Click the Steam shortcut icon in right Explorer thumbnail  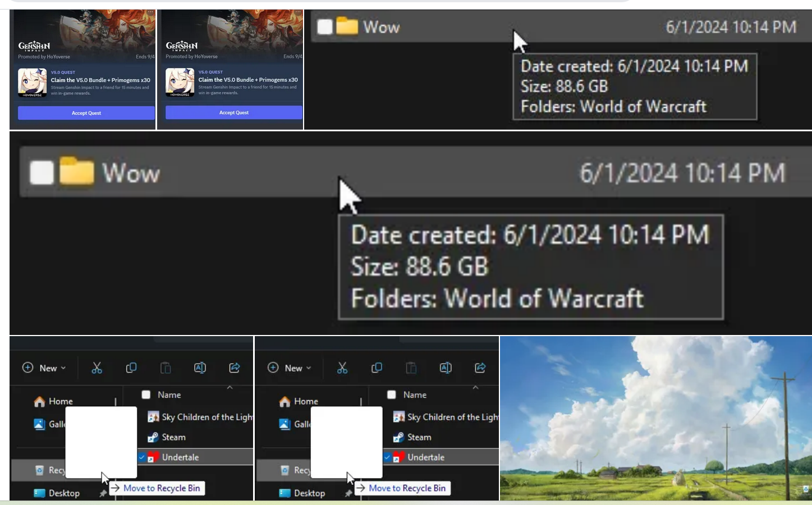coord(398,437)
